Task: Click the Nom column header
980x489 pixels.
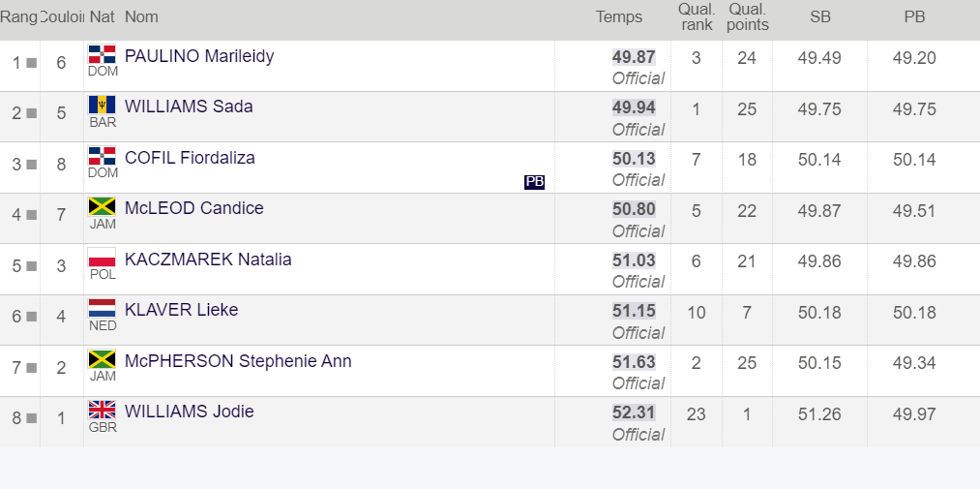Action: tap(141, 17)
